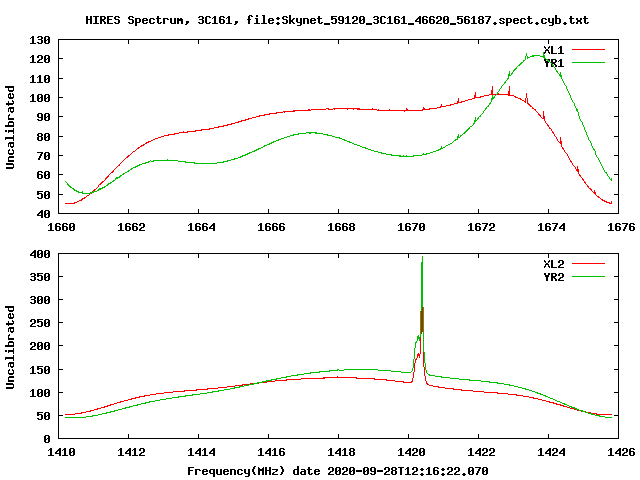The image size is (640, 480).
Task: Click the 1670 x-axis tick label
Action: pos(411,227)
